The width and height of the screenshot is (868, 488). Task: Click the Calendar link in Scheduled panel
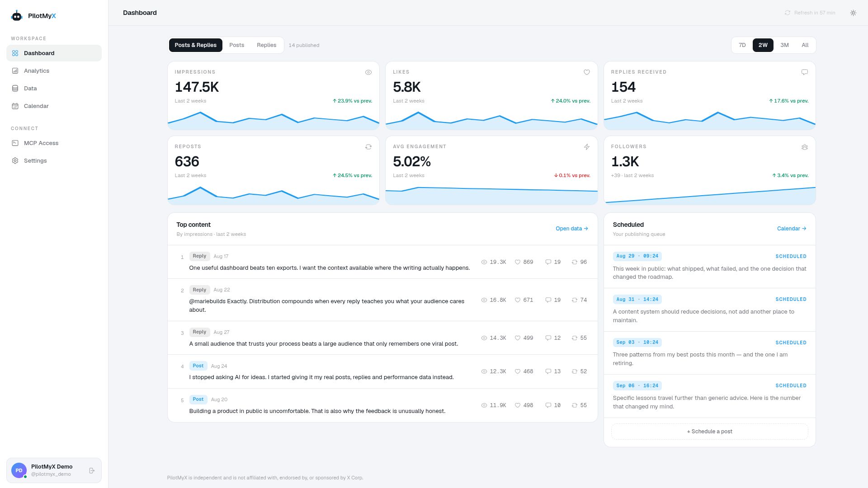(791, 229)
